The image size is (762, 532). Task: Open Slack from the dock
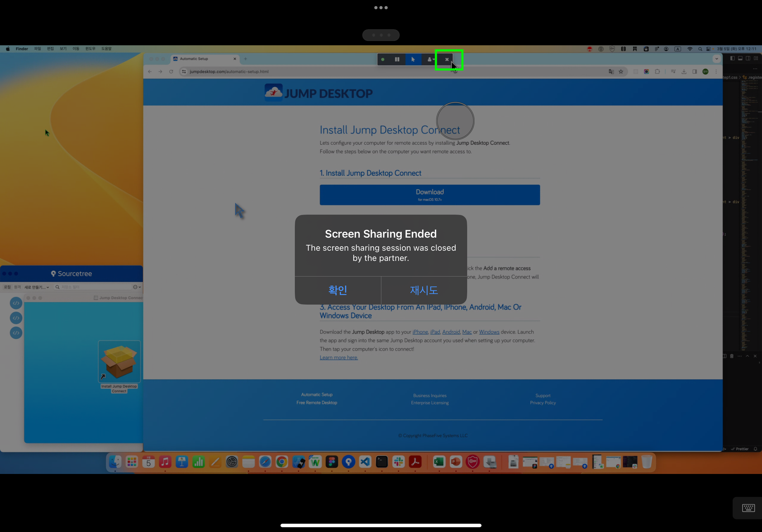pyautogui.click(x=399, y=462)
